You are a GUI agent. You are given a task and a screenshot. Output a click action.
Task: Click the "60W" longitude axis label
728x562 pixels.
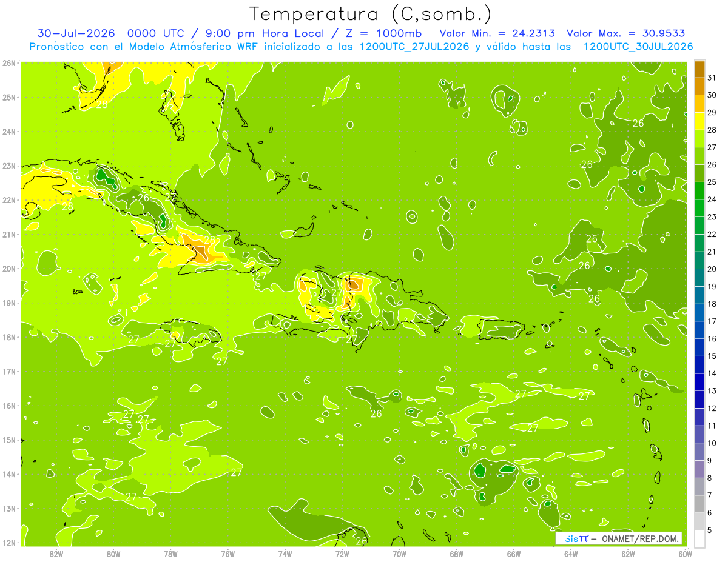[x=686, y=554]
